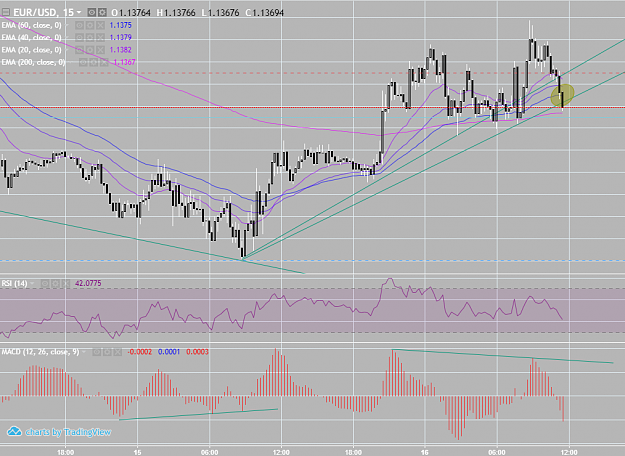Click the MACD histogram value -0.0002
This screenshot has height=456, width=625.
(x=140, y=352)
